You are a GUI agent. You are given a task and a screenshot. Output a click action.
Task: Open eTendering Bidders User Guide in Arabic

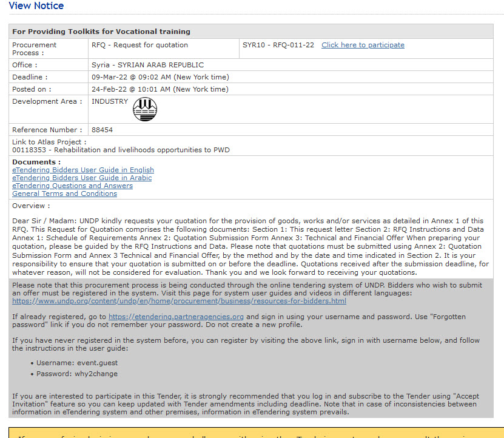[82, 178]
